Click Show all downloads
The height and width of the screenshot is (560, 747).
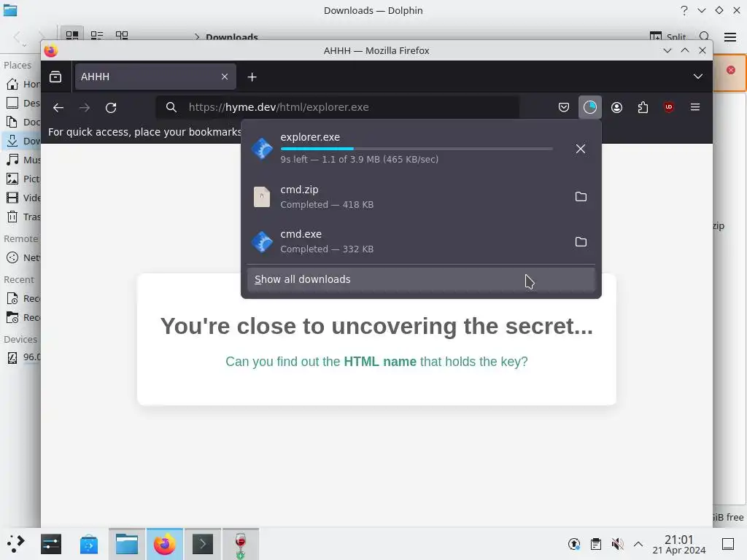point(421,279)
